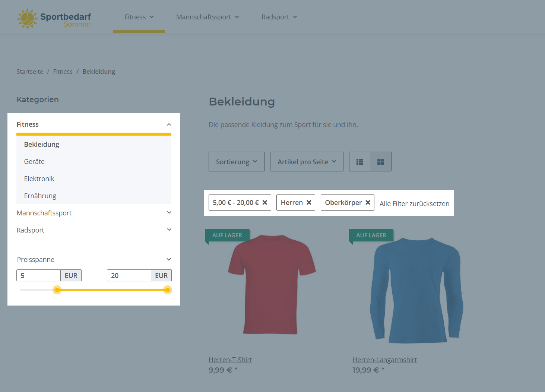Switch to grid view layout
Viewport: 545px width, 392px height.
(x=380, y=161)
